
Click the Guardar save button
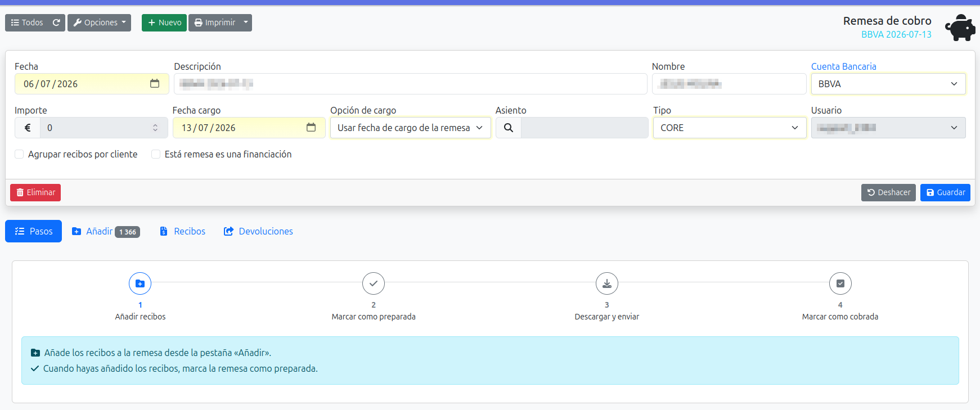click(945, 192)
